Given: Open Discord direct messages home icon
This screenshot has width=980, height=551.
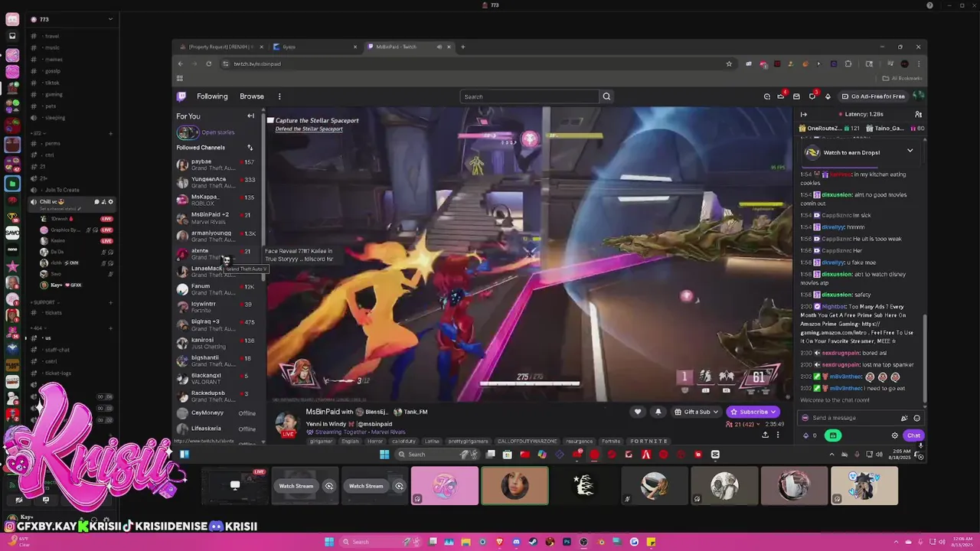Looking at the screenshot, I should [x=12, y=19].
